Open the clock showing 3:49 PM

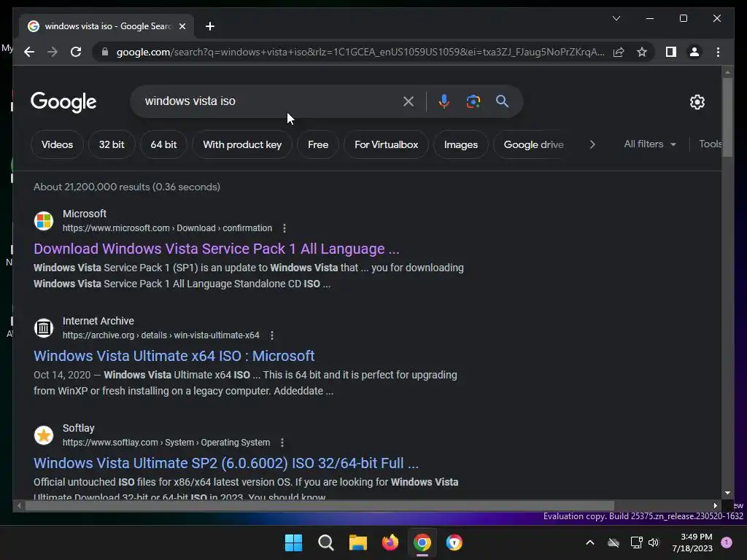[x=692, y=542]
